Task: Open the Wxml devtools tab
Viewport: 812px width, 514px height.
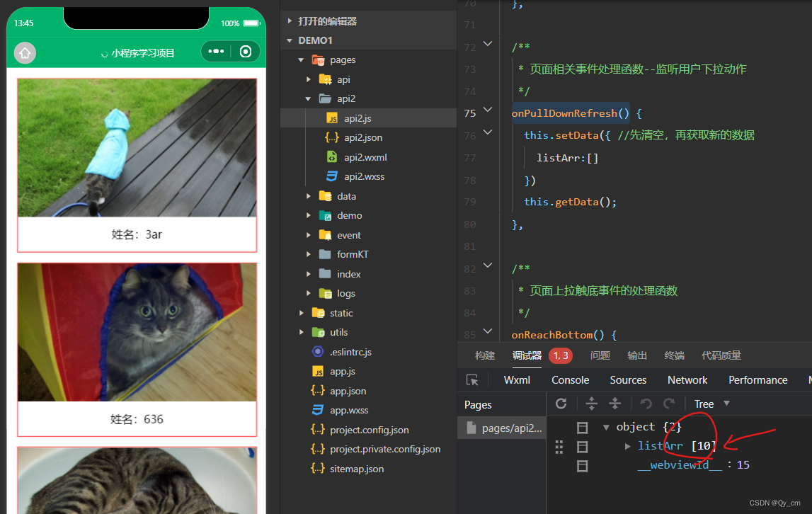Action: click(x=517, y=379)
